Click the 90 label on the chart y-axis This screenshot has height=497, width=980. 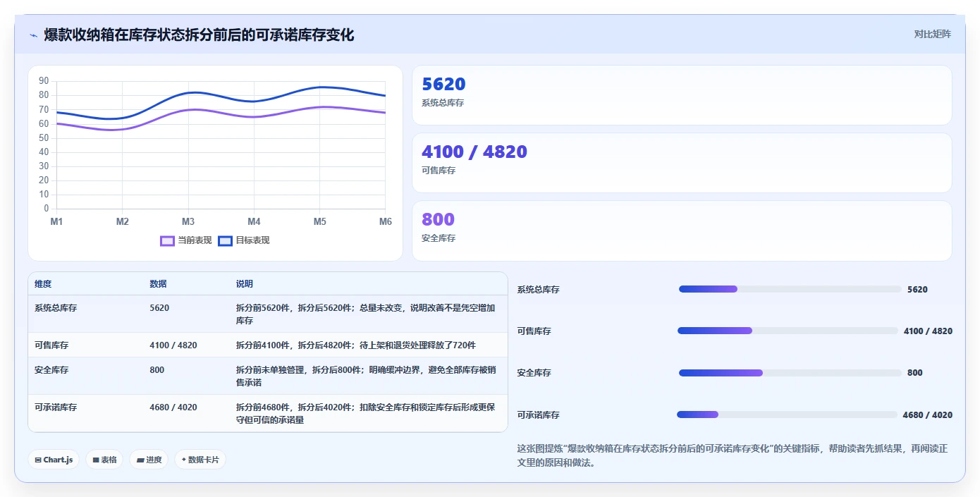point(44,81)
